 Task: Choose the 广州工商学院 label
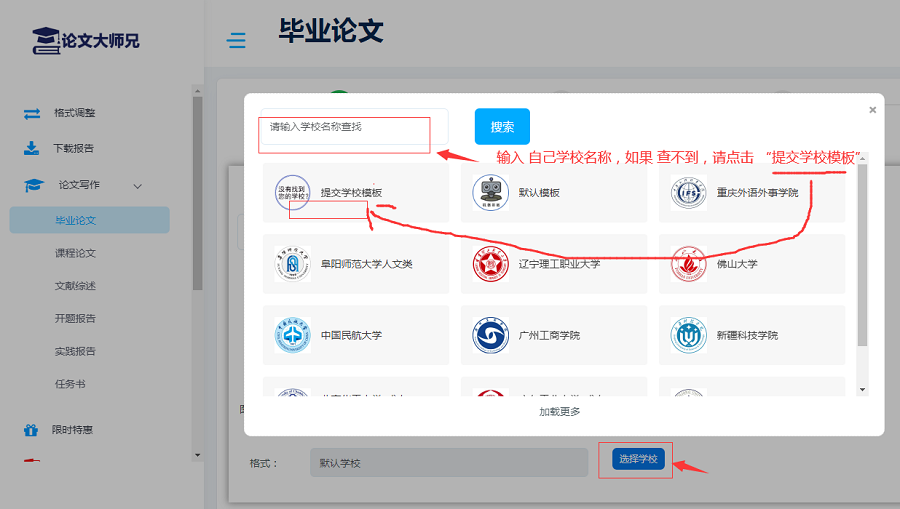[549, 335]
